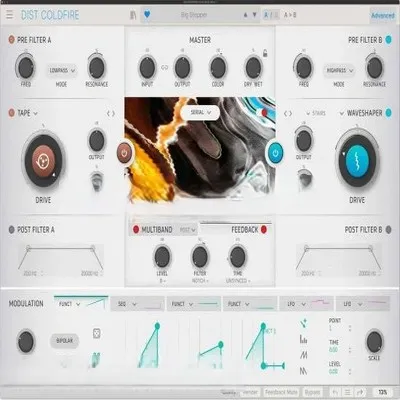Select the last LFO modulator slot
The image size is (400, 400).
pyautogui.click(x=363, y=304)
